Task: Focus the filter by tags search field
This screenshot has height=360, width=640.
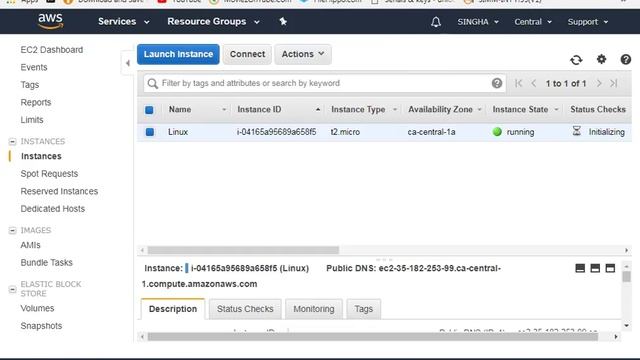Action: click(324, 83)
